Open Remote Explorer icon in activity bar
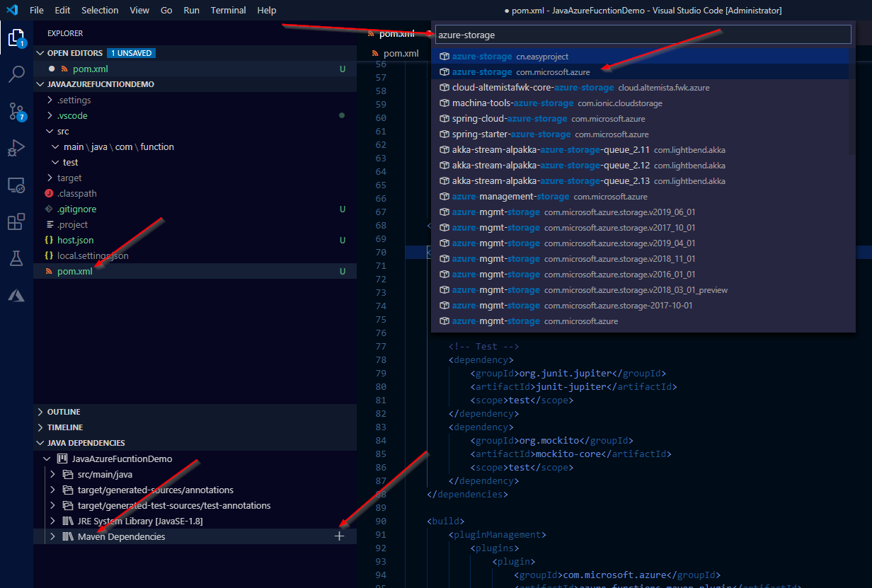The image size is (872, 588). pyautogui.click(x=16, y=185)
